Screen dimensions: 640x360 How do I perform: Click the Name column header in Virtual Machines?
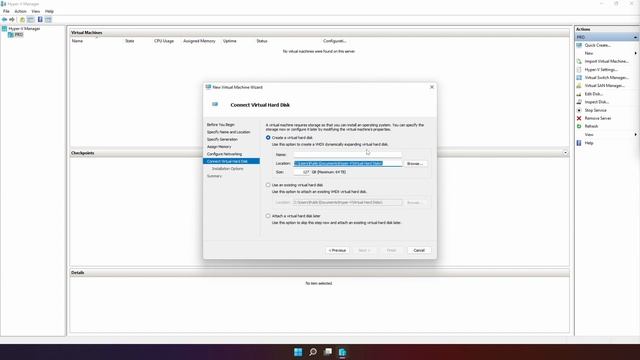click(77, 41)
